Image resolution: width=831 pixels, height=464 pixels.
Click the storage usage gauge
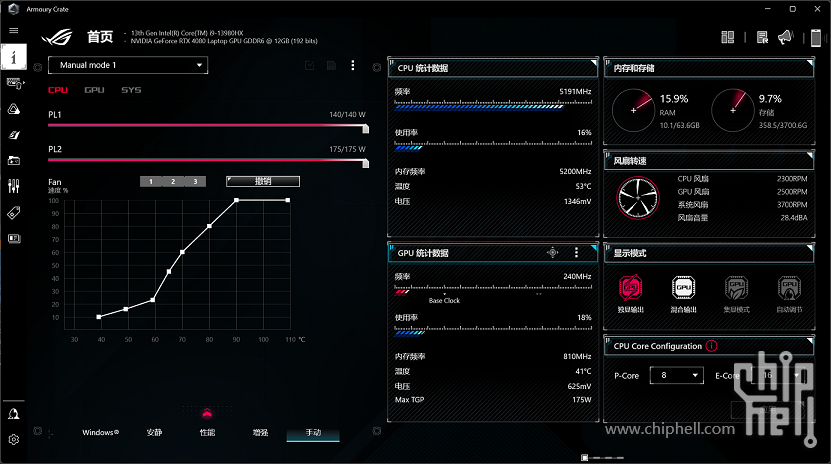733,110
